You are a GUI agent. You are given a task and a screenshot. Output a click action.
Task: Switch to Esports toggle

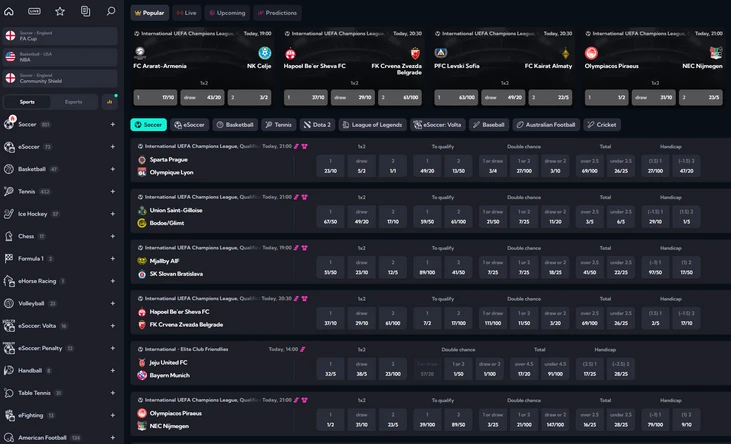coord(74,102)
